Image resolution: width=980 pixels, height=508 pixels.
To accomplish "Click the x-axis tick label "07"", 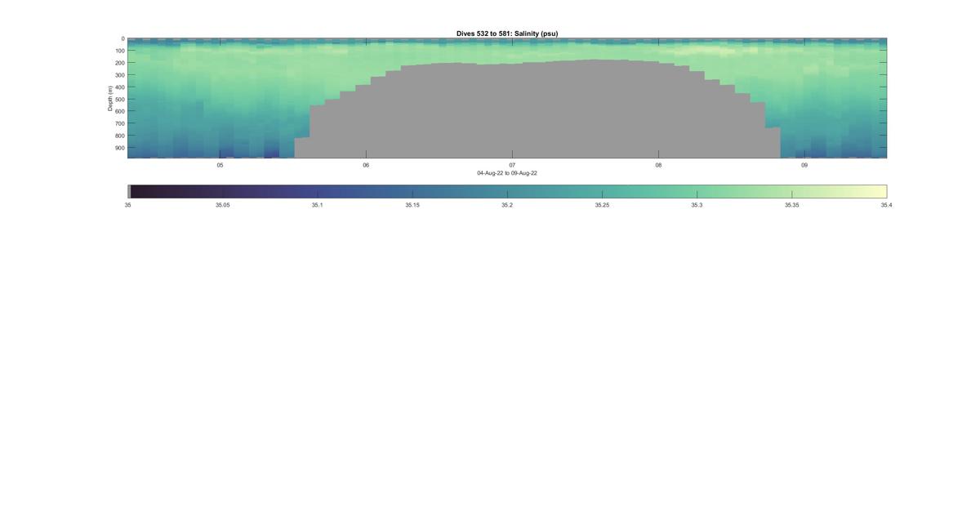I will click(512, 165).
